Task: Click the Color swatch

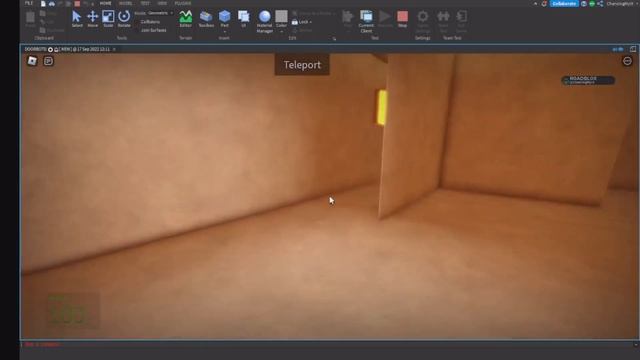Action: (281, 17)
